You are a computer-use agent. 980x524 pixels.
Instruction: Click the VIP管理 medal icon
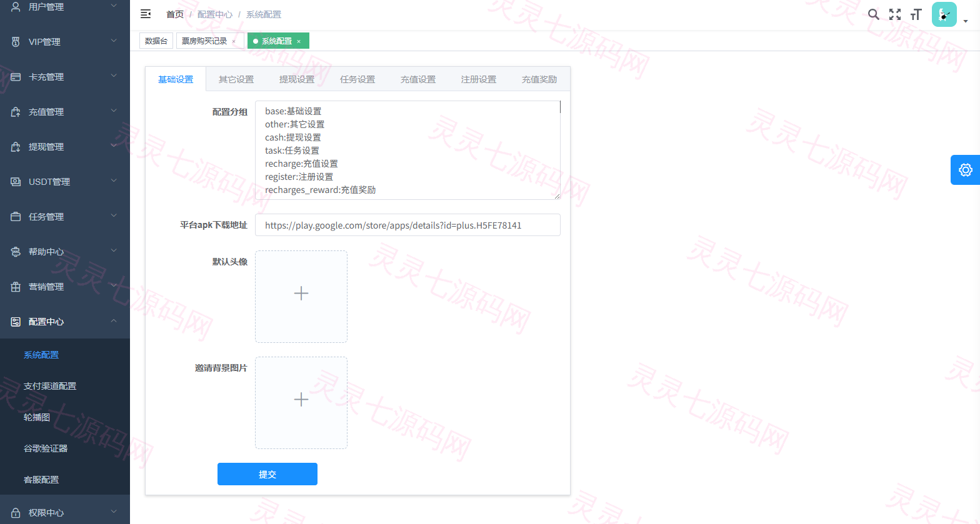[16, 42]
